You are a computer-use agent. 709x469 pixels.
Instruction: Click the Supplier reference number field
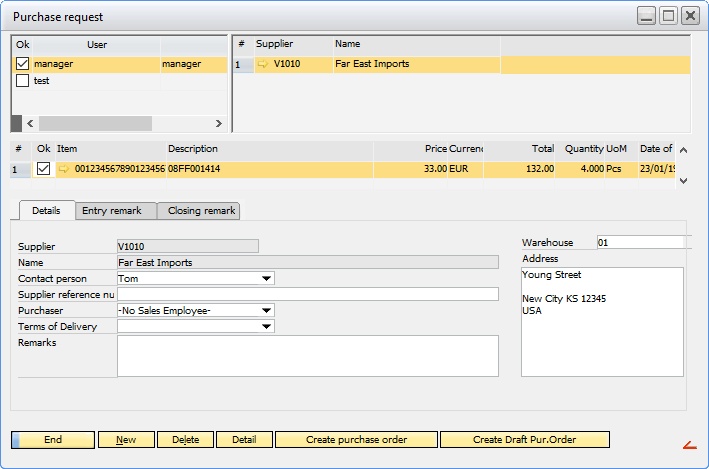tap(307, 294)
